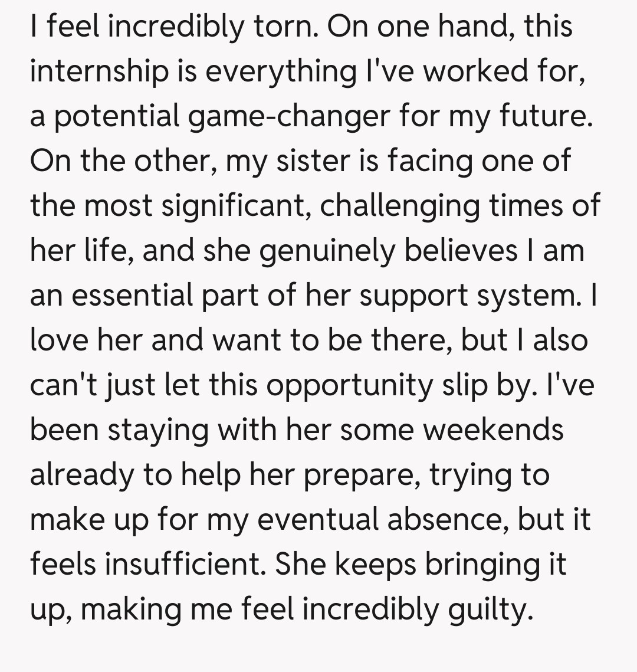637x672 pixels.
Task: Click the hyphenated word "game-changer"
Action: (289, 116)
